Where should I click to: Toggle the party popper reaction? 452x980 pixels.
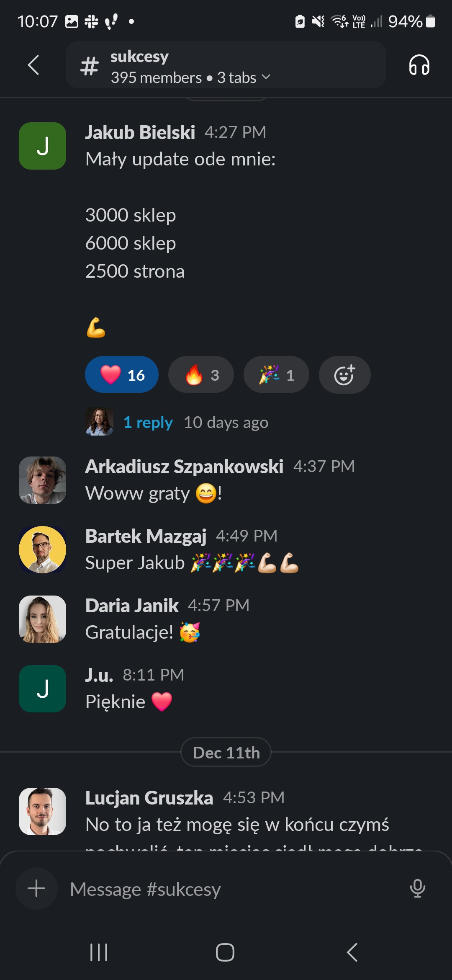pos(276,374)
